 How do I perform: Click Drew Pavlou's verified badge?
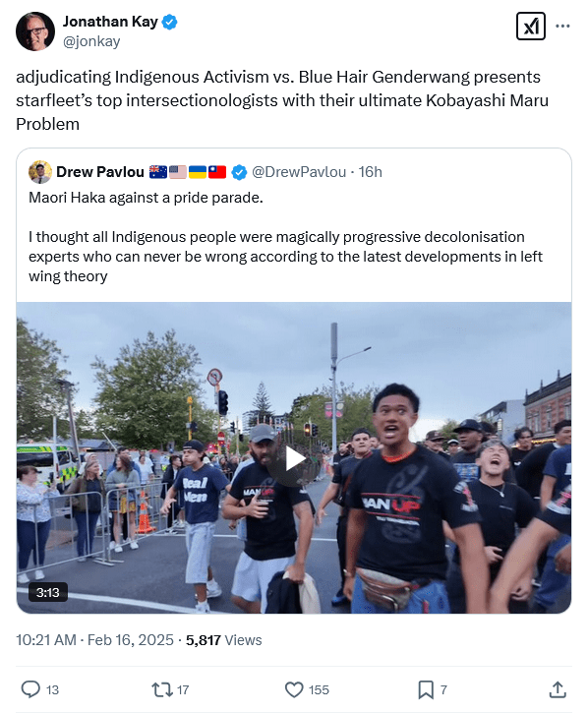239,172
